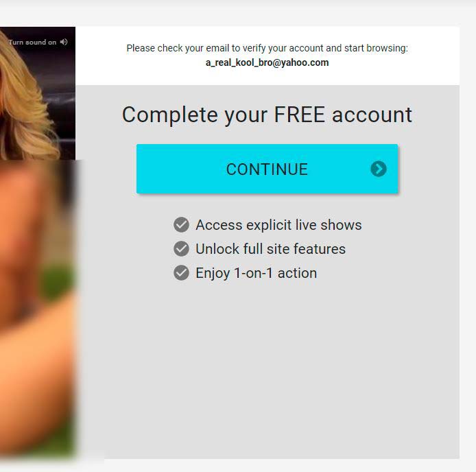
Task: Click the checkmark icon beside Unlock full site features
Action: click(x=181, y=249)
